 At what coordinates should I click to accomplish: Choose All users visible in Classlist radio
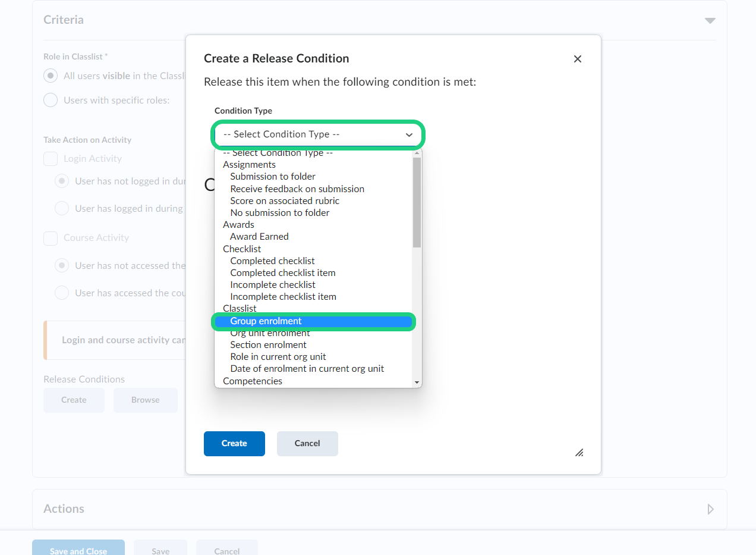tap(51, 76)
